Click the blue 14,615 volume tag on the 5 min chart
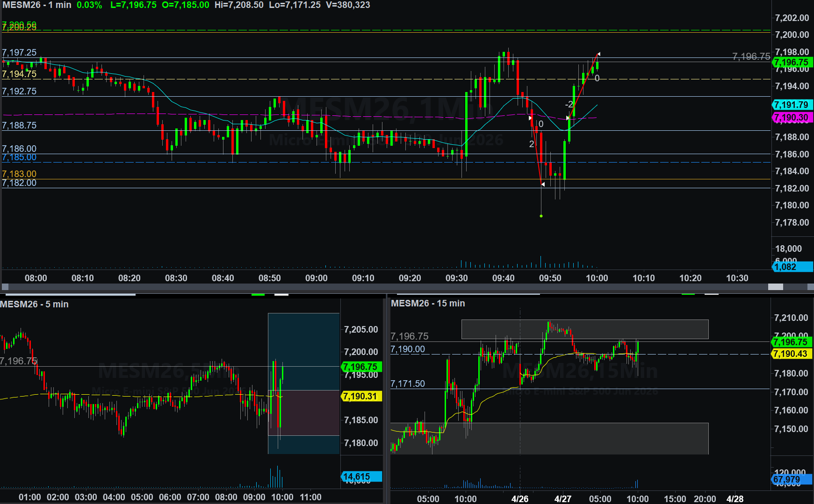Image resolution: width=814 pixels, height=504 pixels. tap(361, 477)
